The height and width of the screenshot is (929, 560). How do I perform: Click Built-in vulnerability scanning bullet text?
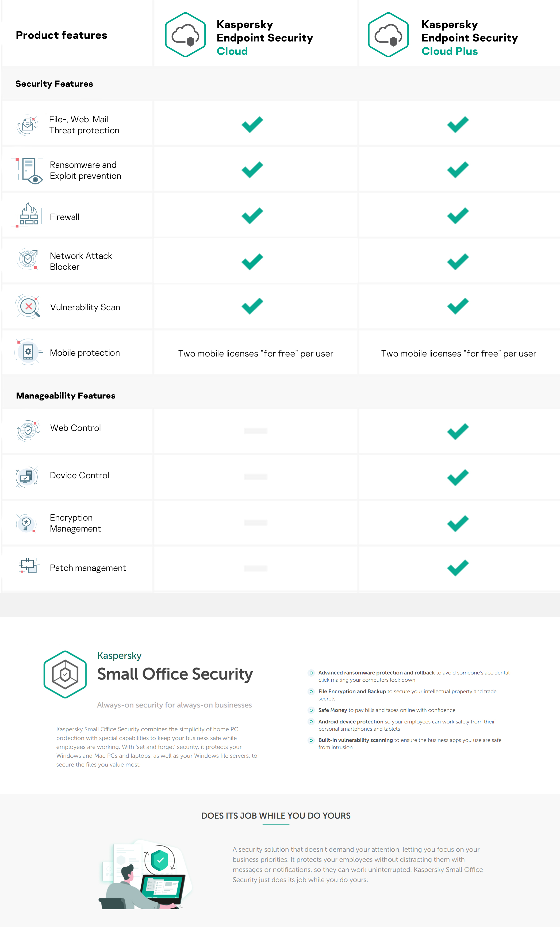point(410,744)
